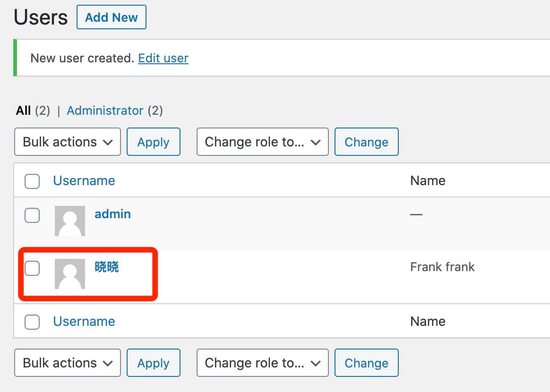The width and height of the screenshot is (550, 392).
Task: Click the 晓晓 user avatar icon
Action: click(70, 273)
